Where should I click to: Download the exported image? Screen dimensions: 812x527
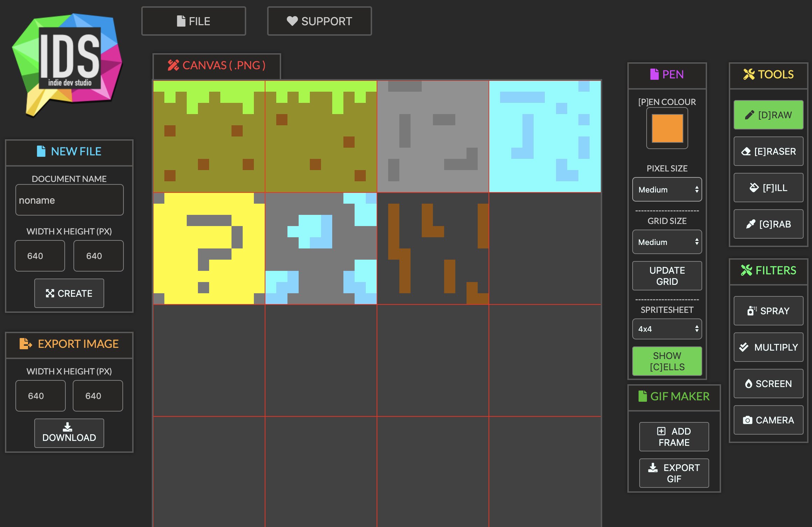[69, 433]
